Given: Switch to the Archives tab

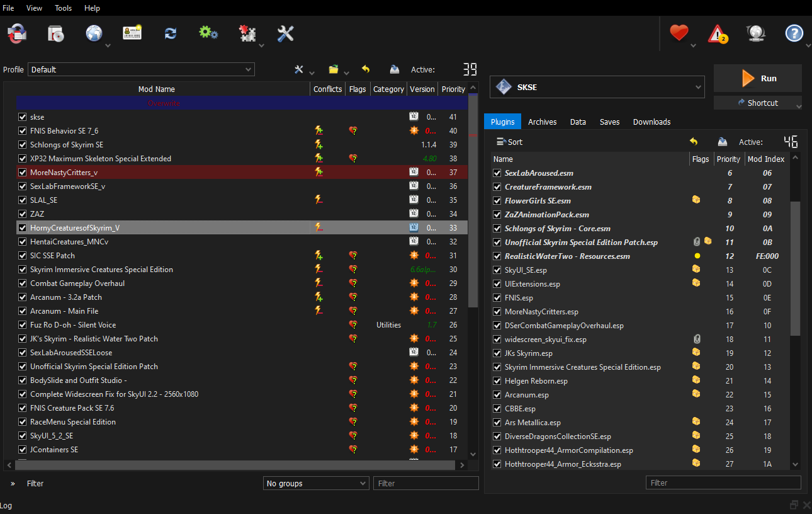Looking at the screenshot, I should pos(542,122).
